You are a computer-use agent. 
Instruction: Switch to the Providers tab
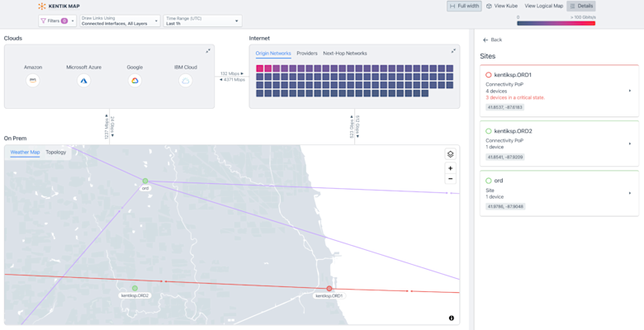[x=307, y=54]
